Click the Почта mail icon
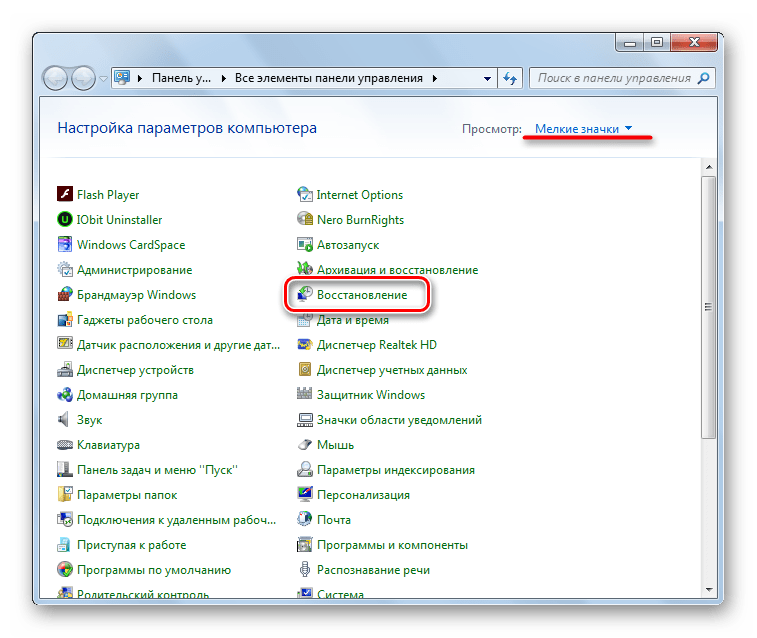Screen dimensions: 757x638 point(305,519)
